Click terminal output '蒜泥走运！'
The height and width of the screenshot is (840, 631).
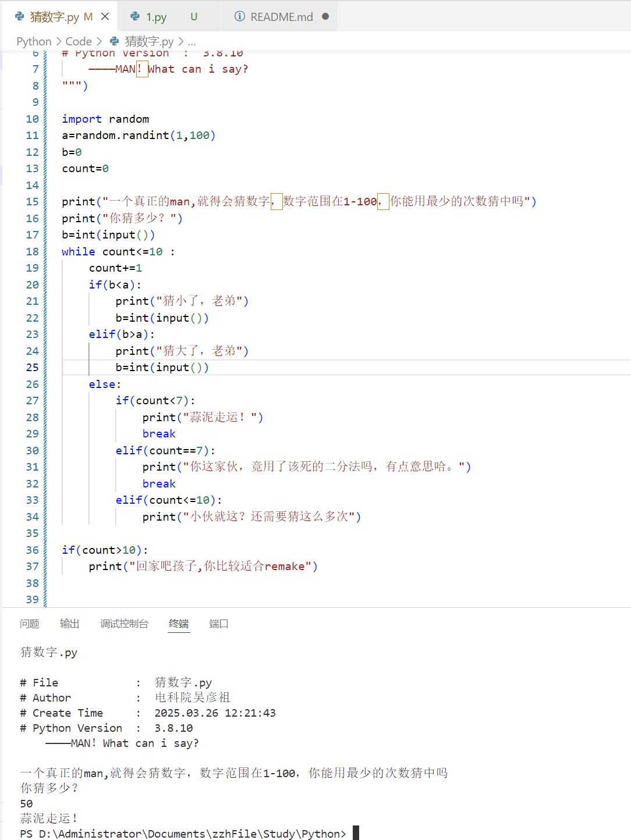[x=49, y=818]
